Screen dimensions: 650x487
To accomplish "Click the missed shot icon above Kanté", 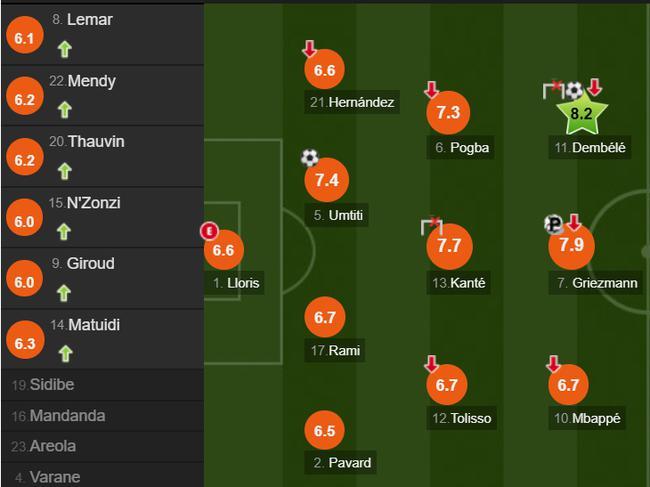I will point(432,226).
